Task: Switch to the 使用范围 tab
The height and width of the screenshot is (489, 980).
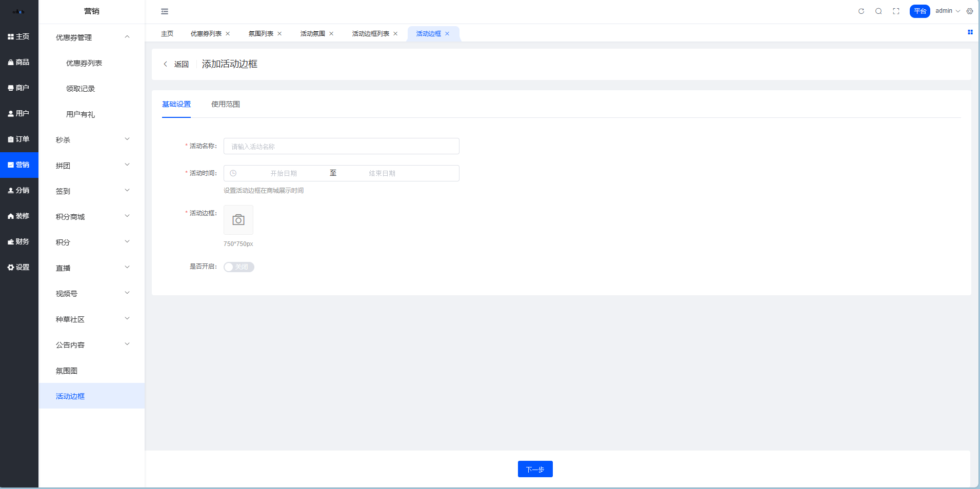Action: coord(225,104)
